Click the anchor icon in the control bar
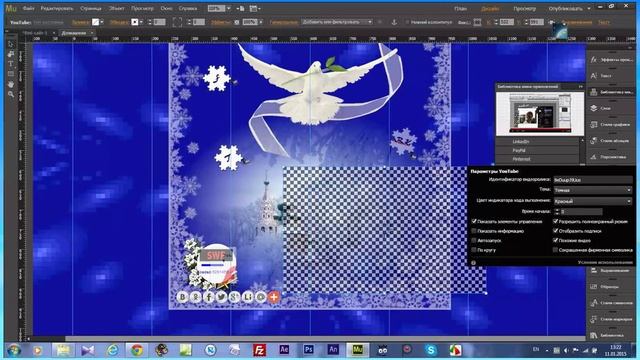This screenshot has height=360, width=640. coord(394,22)
